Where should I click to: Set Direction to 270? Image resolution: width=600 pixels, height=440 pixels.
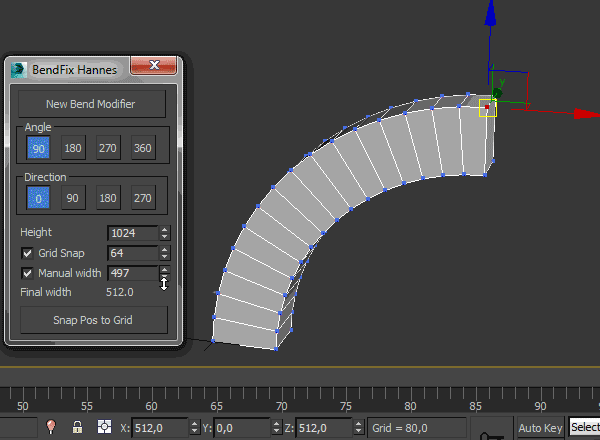pyautogui.click(x=143, y=198)
